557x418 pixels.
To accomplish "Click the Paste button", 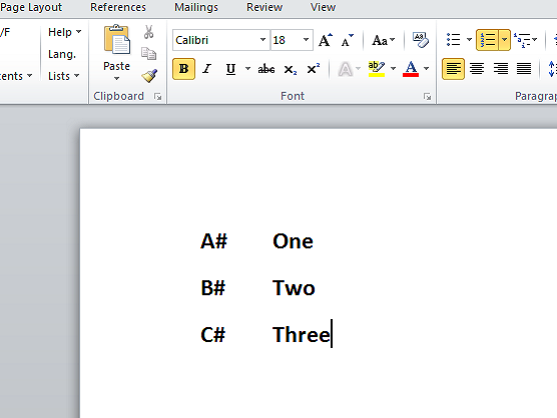I will (x=117, y=53).
